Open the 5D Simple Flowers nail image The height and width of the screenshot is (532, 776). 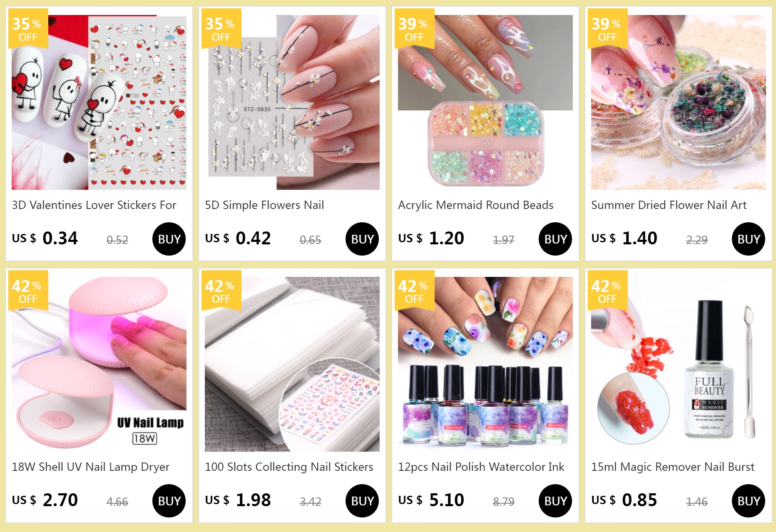click(292, 102)
